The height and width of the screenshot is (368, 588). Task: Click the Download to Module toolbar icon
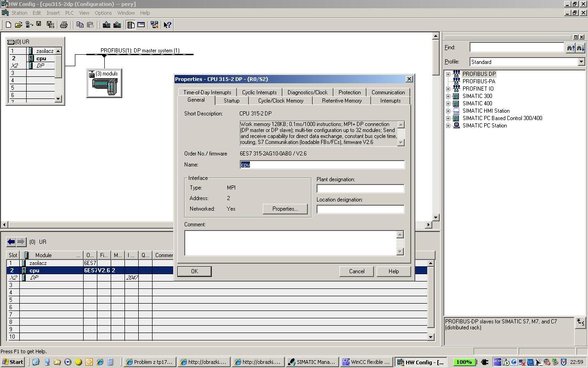pos(107,25)
